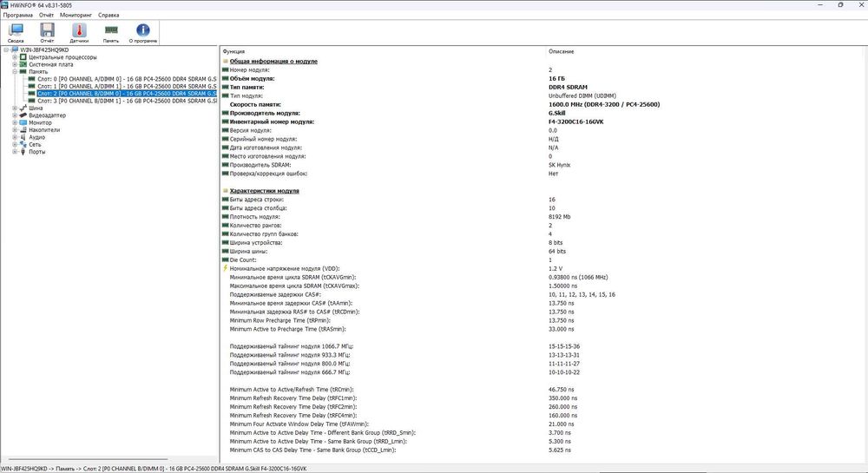
Task: Click the Описание column header
Action: coord(562,51)
